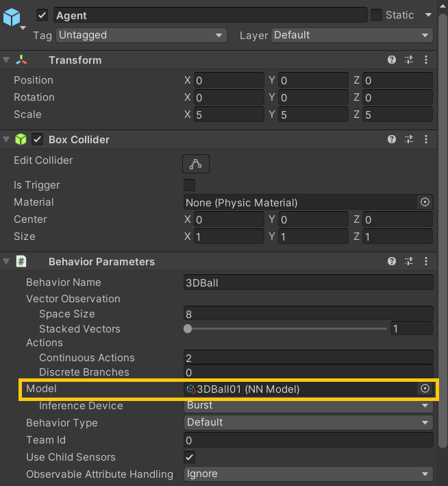Image resolution: width=448 pixels, height=486 pixels.
Task: Click Position X field
Action: [229, 80]
